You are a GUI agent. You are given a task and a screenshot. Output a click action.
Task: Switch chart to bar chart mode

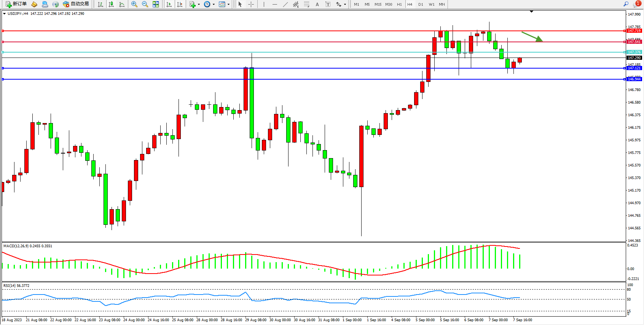tap(100, 4)
